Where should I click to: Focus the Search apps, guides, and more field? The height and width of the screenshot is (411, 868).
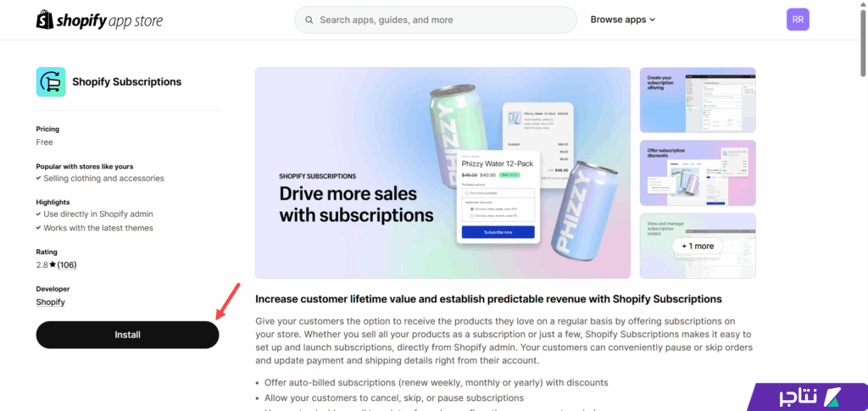(x=436, y=19)
